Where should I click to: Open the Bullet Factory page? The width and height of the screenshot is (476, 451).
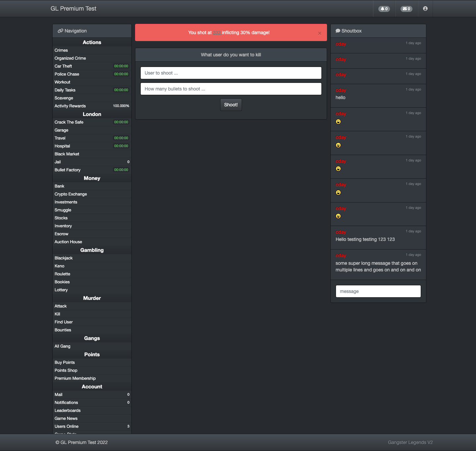point(68,170)
